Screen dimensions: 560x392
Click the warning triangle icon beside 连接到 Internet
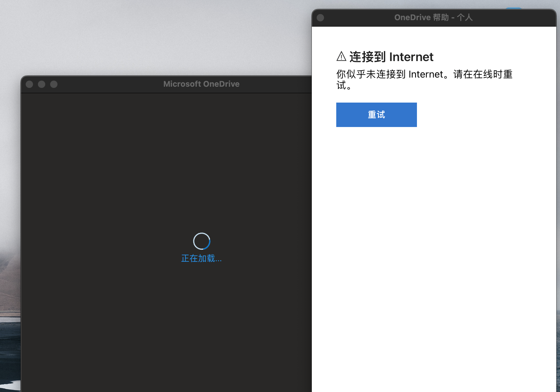pos(341,56)
